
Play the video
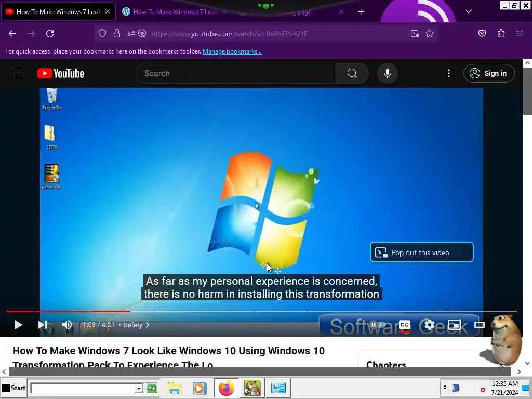click(18, 325)
